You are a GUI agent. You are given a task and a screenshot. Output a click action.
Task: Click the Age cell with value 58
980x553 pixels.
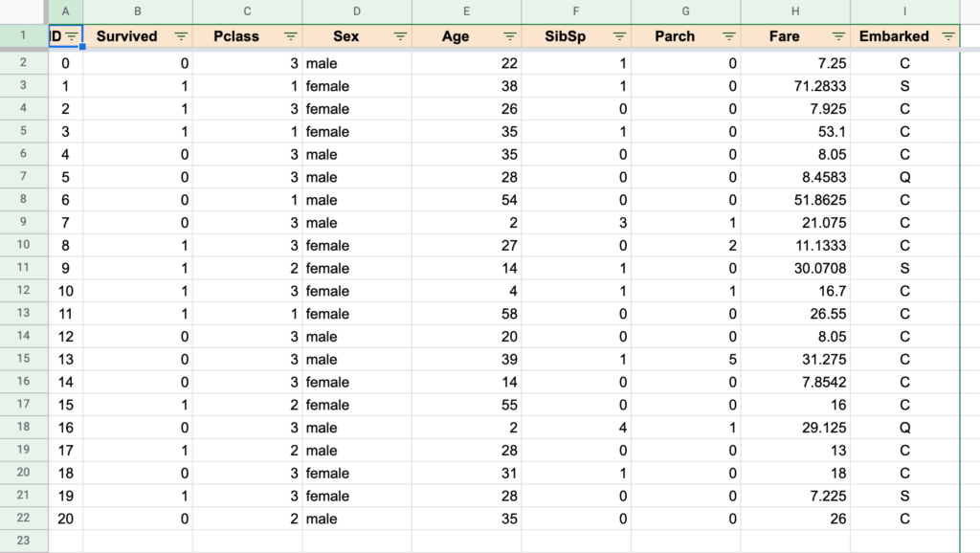[466, 314]
